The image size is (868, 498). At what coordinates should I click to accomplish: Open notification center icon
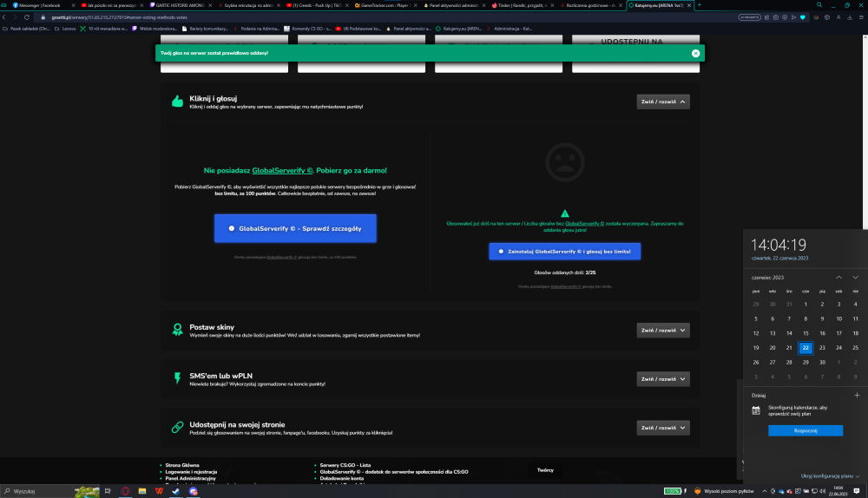pos(857,491)
